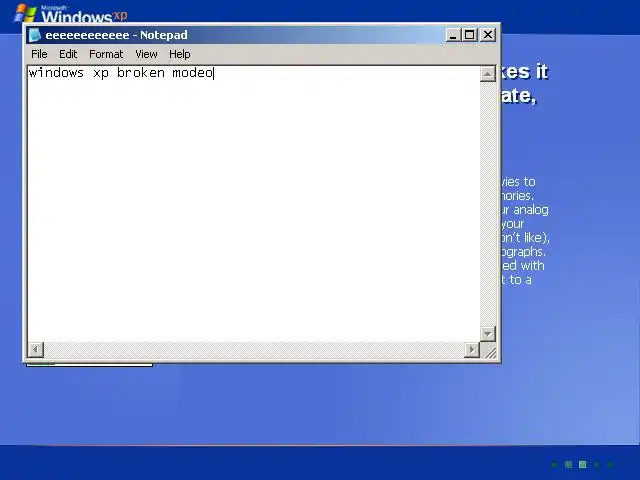640x480 pixels.
Task: Click the 'eeeeeeeeeeee - Notepad' title bar text
Action: click(116, 35)
